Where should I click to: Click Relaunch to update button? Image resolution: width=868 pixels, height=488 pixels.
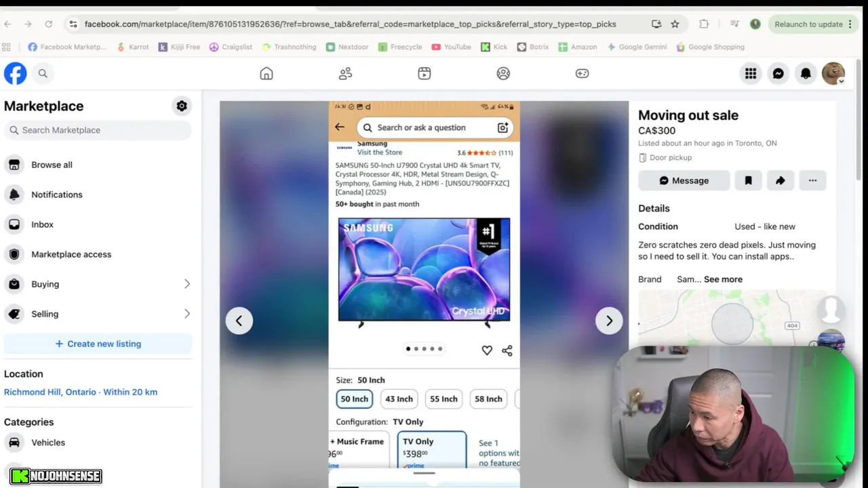814,24
